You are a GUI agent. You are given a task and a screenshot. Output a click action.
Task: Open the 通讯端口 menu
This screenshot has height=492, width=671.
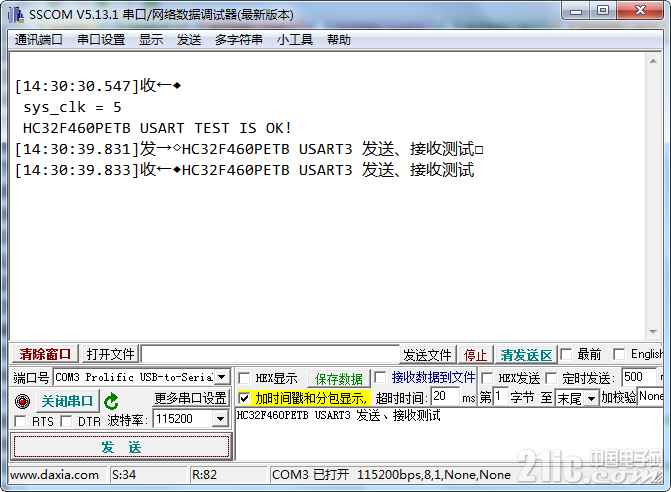tap(39, 40)
